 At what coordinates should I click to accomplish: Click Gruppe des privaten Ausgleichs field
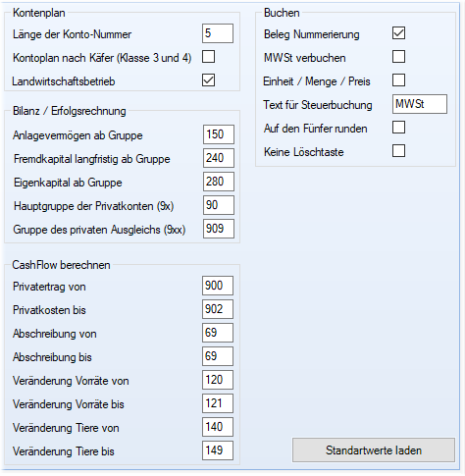coord(219,229)
